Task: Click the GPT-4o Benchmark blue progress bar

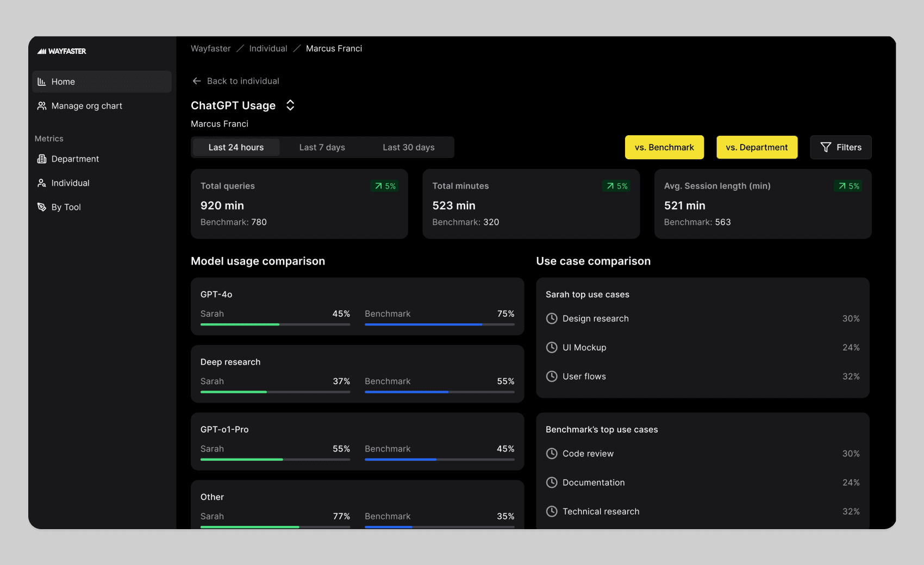Action: click(440, 324)
